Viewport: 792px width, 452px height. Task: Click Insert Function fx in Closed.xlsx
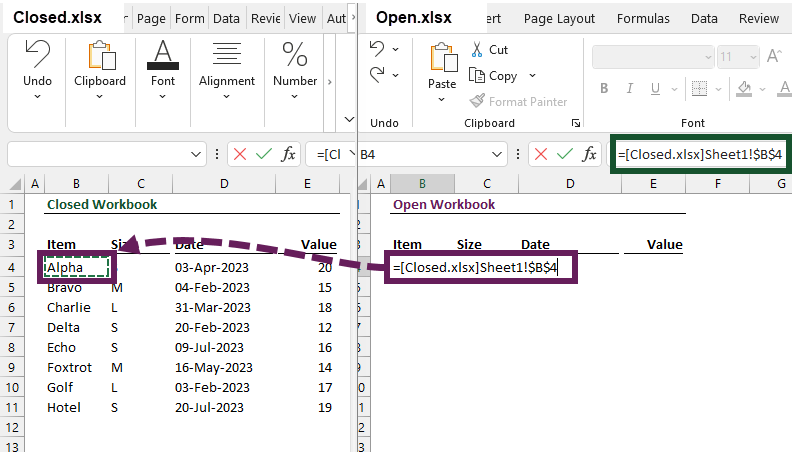click(x=288, y=154)
